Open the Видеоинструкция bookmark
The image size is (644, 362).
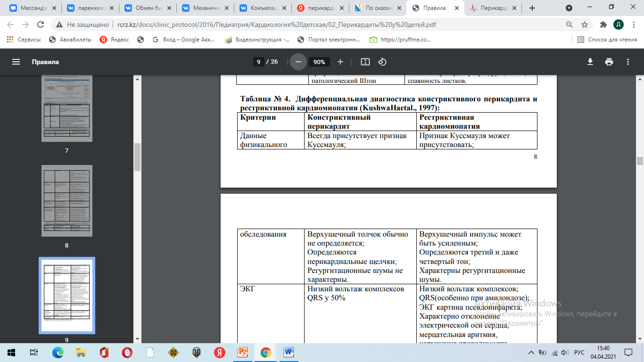257,40
